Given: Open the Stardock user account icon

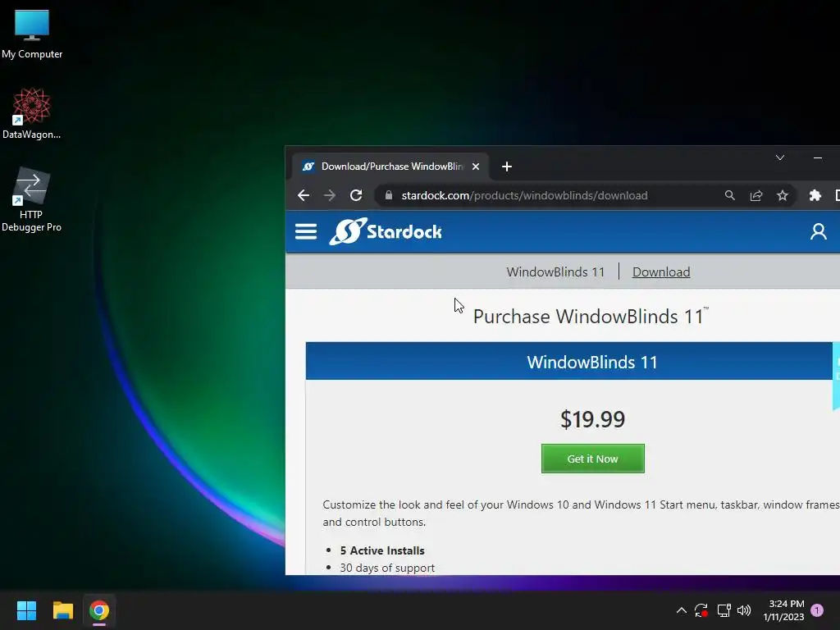Looking at the screenshot, I should pyautogui.click(x=818, y=231).
